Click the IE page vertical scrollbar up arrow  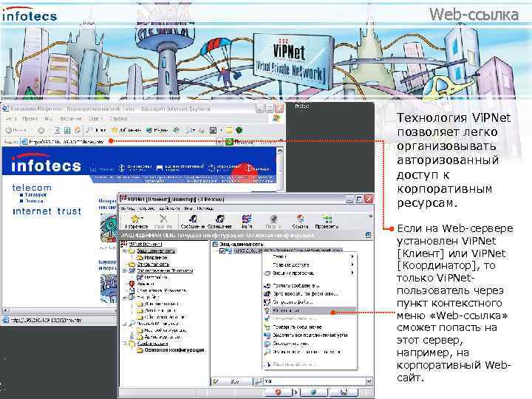(x=280, y=151)
